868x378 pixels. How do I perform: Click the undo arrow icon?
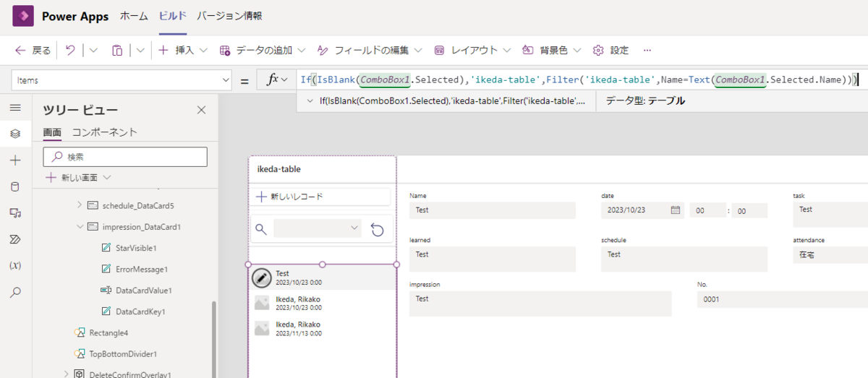pos(70,51)
